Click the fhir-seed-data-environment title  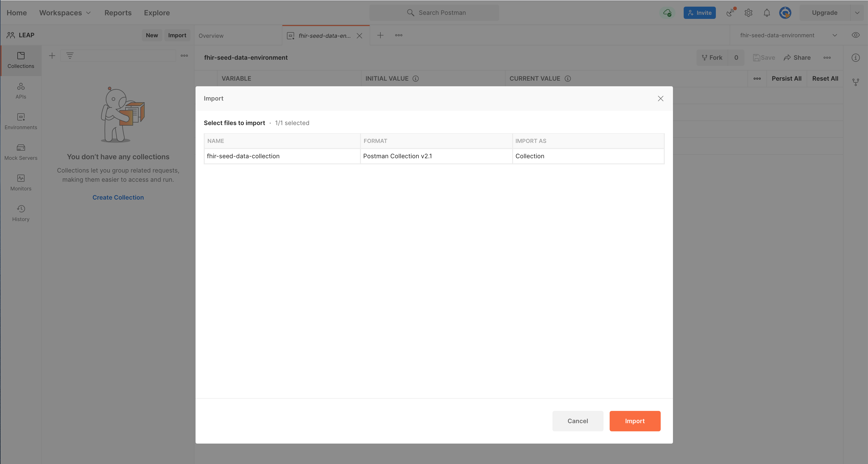[x=246, y=58]
